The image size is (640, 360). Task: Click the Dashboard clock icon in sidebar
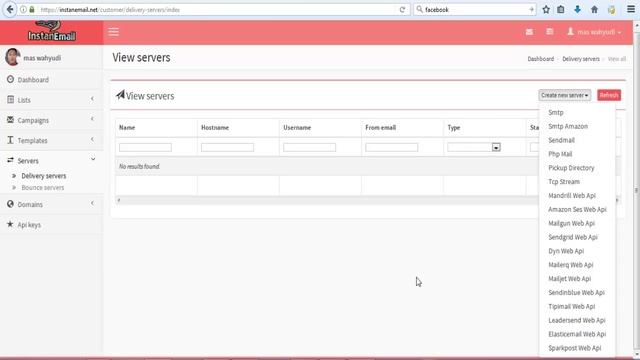[x=10, y=80]
